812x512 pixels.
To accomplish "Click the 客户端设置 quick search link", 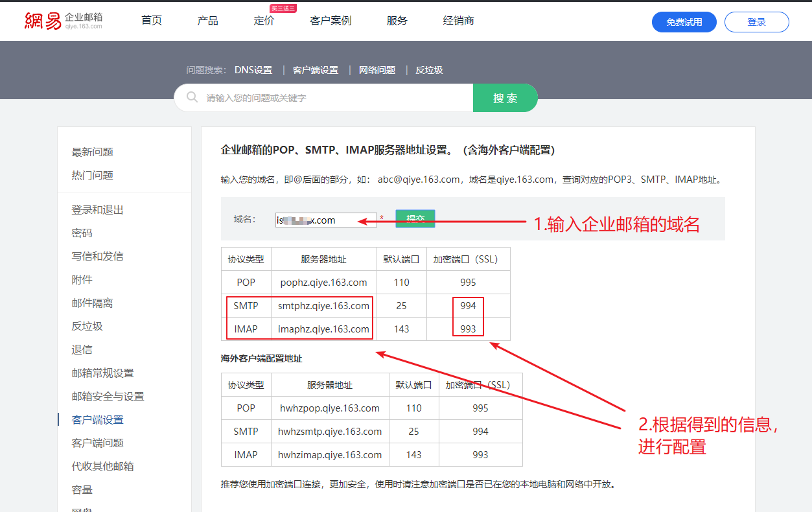I will click(x=316, y=70).
